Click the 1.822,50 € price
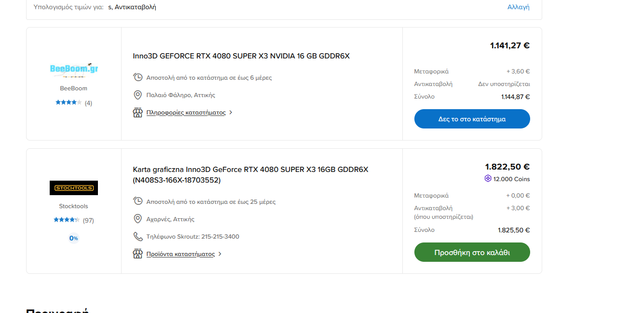 [507, 167]
